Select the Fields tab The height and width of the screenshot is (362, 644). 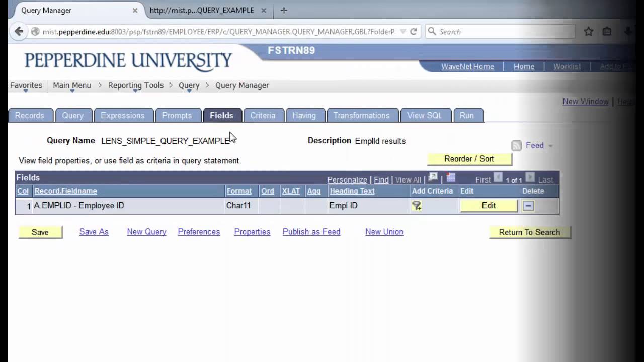coord(221,115)
